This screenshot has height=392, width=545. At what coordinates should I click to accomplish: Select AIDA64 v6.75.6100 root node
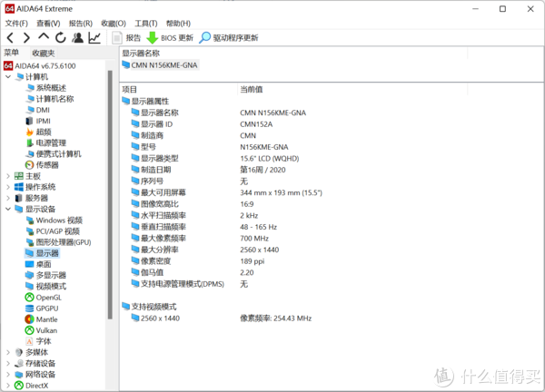(40, 65)
